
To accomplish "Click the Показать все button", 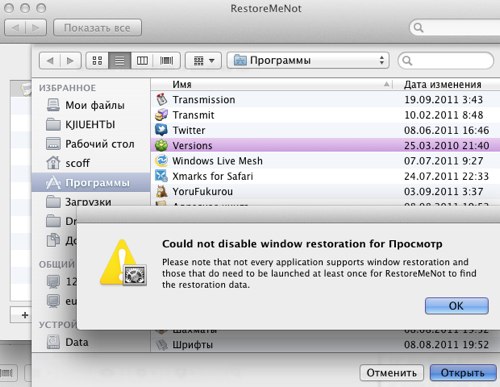I will click(97, 28).
